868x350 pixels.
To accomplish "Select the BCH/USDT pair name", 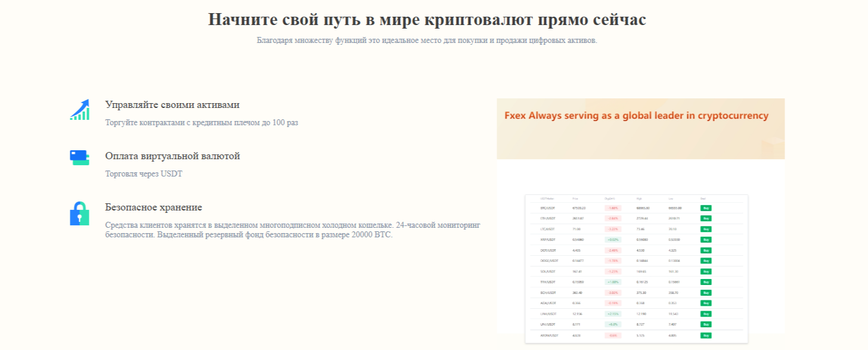I will 548,293.
